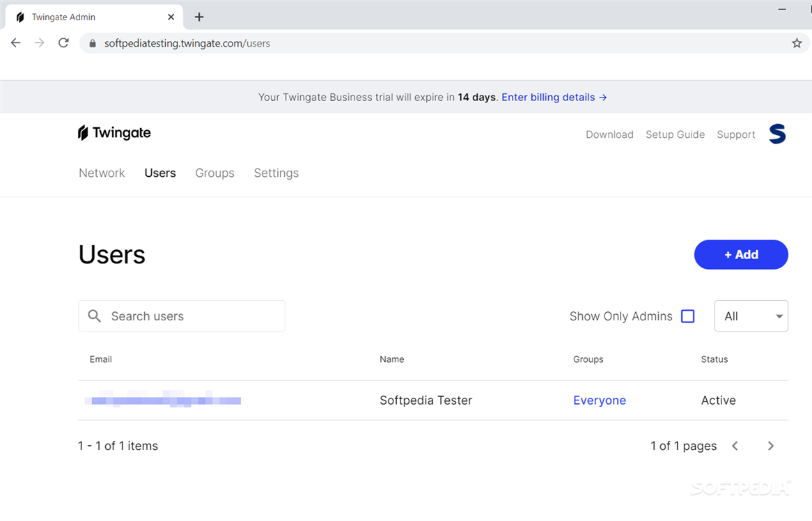Click the Email column header
812x521 pixels.
click(100, 359)
